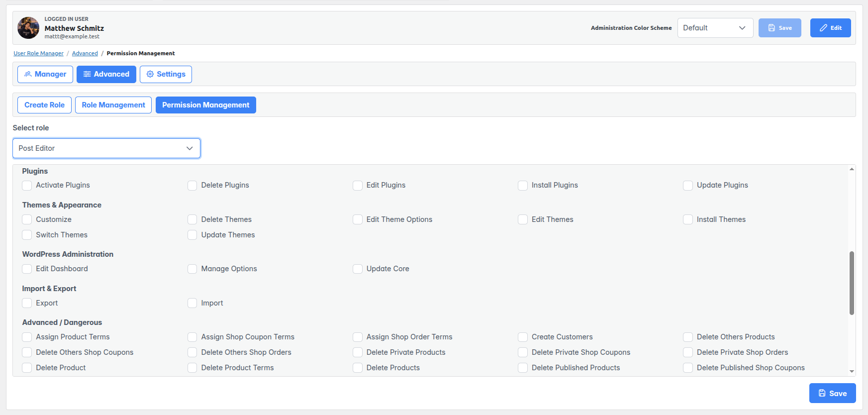
Task: Enable Manage Options permission
Action: tap(192, 269)
